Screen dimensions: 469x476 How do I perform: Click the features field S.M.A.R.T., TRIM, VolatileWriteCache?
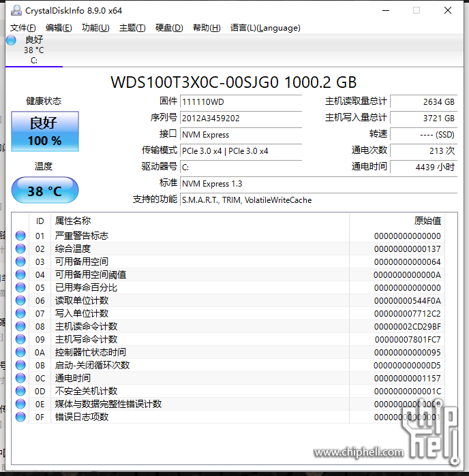(x=319, y=200)
